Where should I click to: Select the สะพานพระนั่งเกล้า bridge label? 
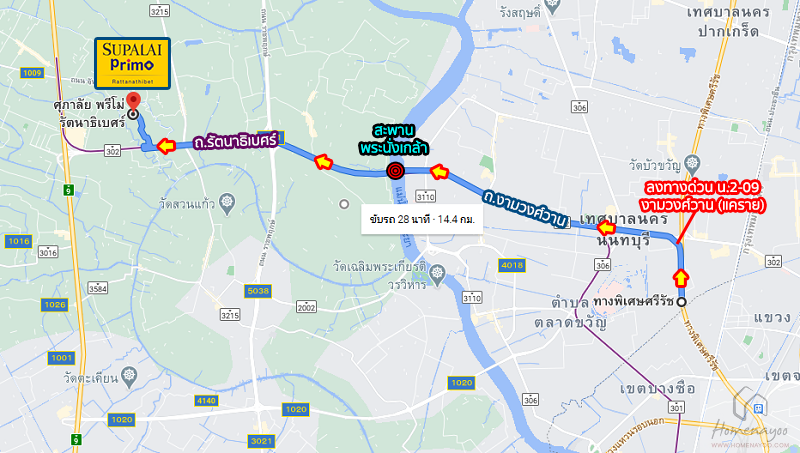coord(393,139)
